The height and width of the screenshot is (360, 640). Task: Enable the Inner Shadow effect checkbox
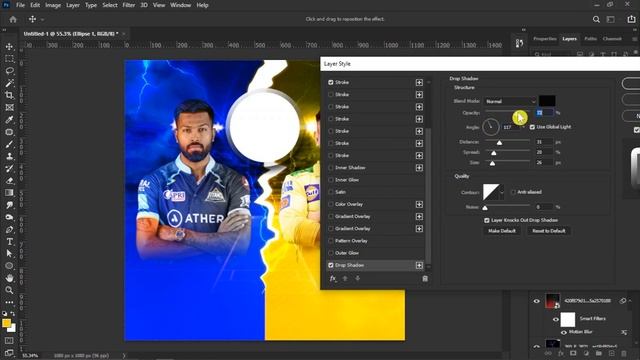[331, 168]
